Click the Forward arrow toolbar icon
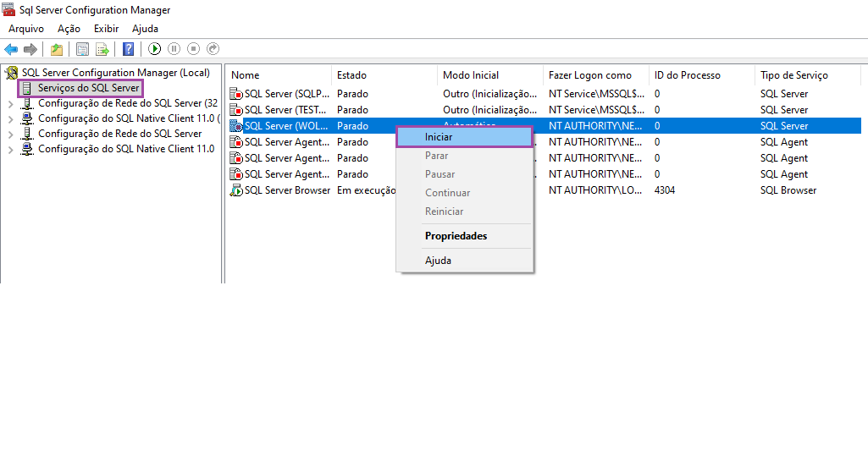 coord(30,49)
